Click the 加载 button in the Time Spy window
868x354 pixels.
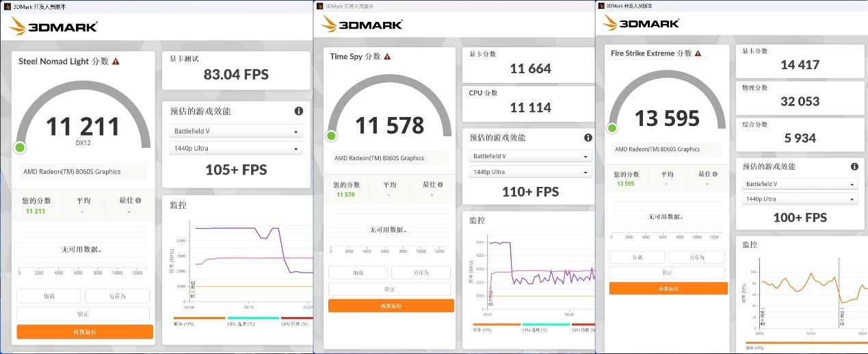click(358, 273)
